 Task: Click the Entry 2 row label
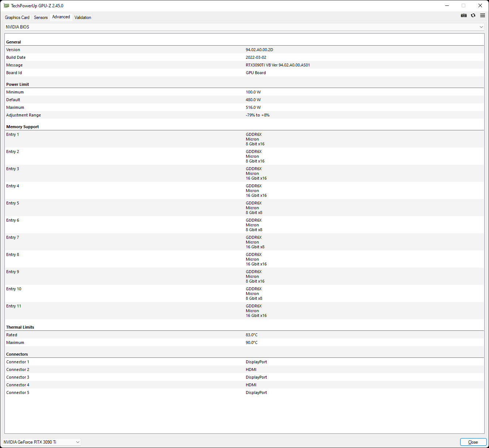12,152
